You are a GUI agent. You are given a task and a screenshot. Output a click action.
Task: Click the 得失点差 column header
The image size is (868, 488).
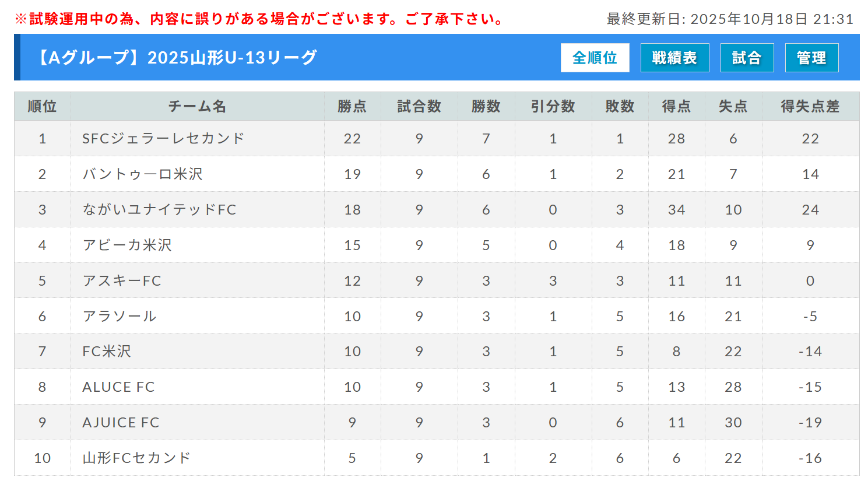(x=810, y=106)
